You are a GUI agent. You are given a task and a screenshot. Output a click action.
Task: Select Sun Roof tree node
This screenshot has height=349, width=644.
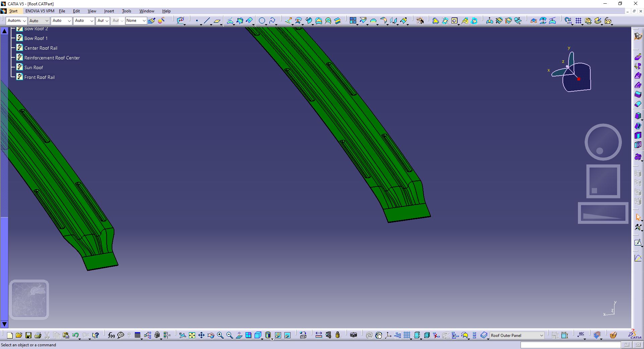pyautogui.click(x=34, y=67)
